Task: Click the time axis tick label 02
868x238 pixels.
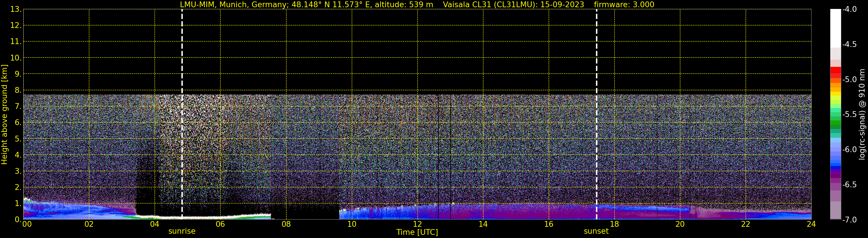Action: [89, 224]
